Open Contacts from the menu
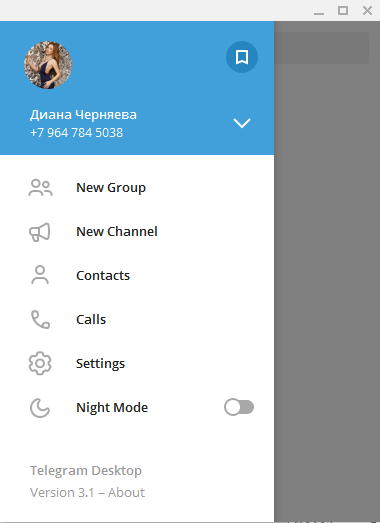 137,276
